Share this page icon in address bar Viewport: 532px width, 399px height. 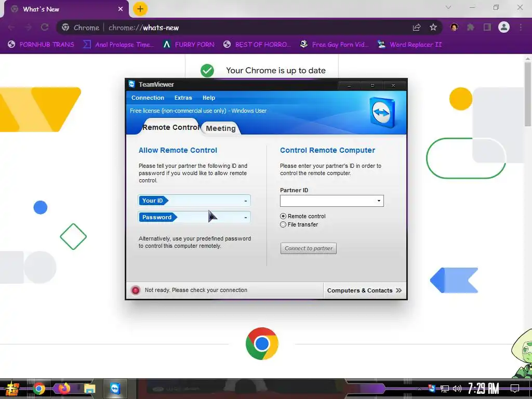[x=417, y=28]
